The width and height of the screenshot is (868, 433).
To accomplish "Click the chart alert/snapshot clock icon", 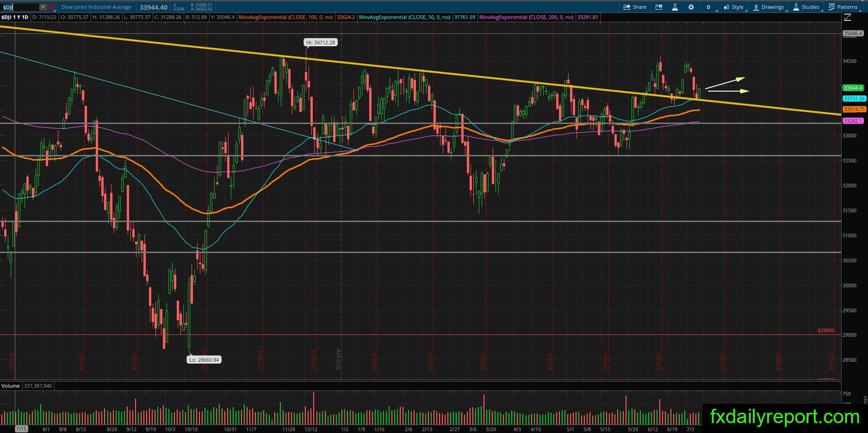I will pos(659,7).
